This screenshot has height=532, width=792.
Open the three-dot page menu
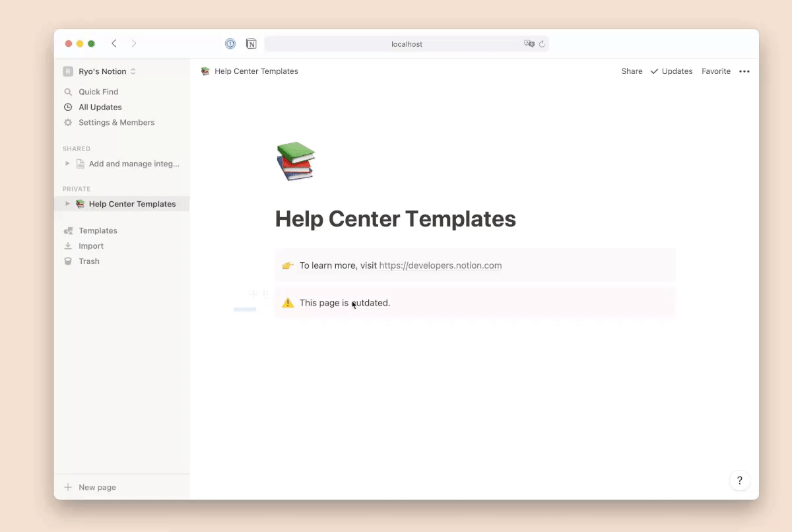click(x=744, y=71)
